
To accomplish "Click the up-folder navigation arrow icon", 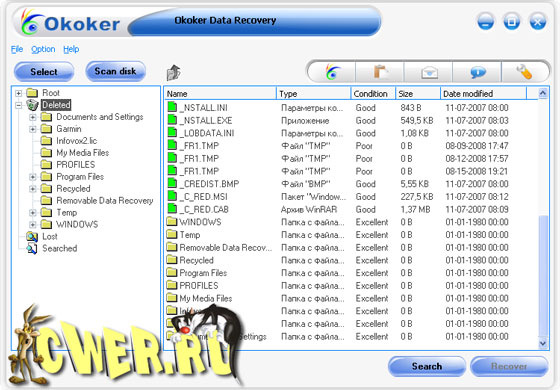I will coord(174,72).
